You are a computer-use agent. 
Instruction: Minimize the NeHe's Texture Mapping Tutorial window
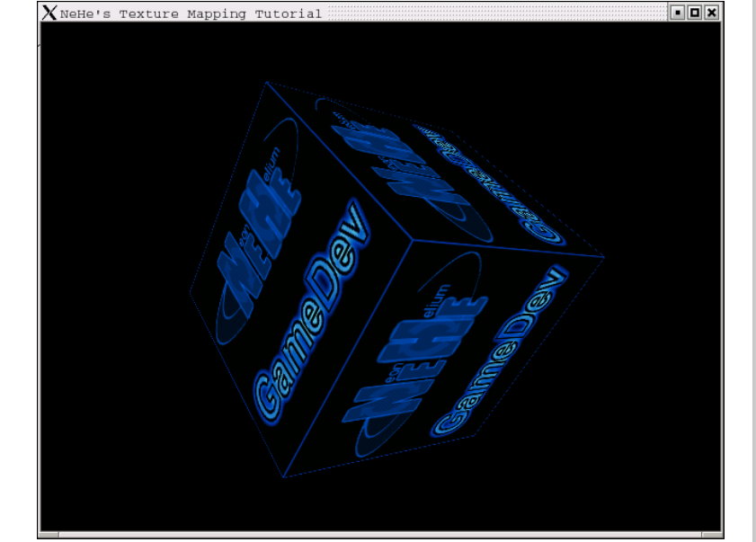pyautogui.click(x=678, y=13)
